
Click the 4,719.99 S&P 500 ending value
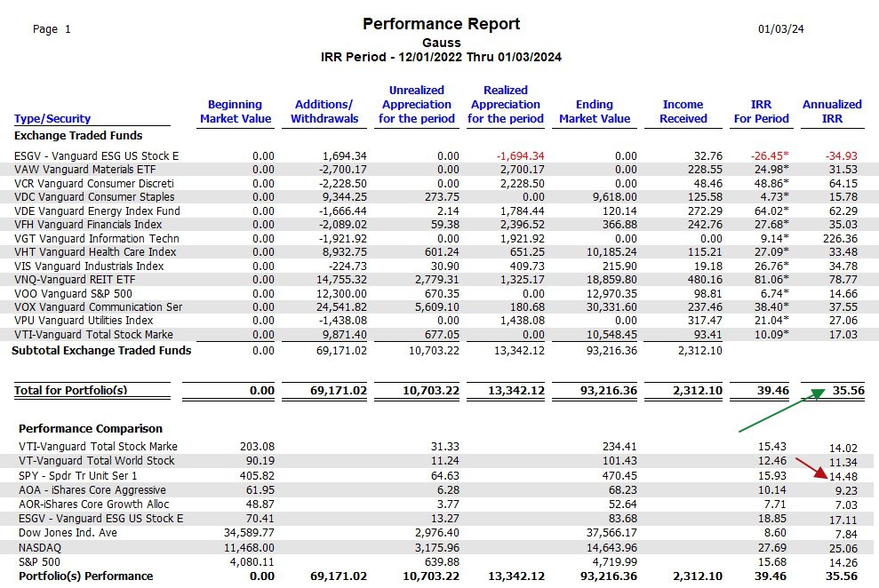614,561
